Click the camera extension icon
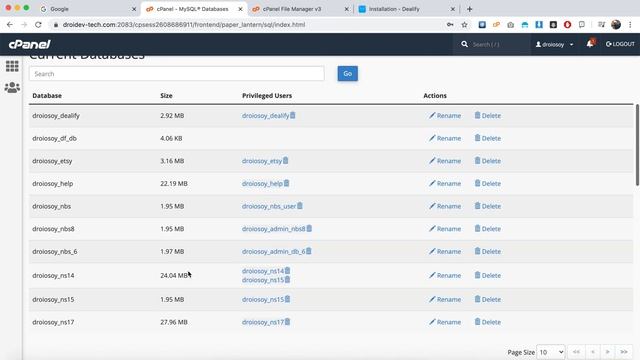Viewport: 640px width, 360px height. (511, 24)
